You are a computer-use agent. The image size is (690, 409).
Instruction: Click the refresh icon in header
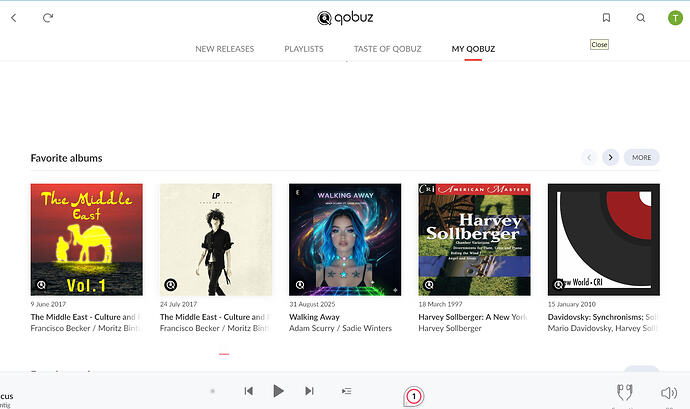click(49, 18)
